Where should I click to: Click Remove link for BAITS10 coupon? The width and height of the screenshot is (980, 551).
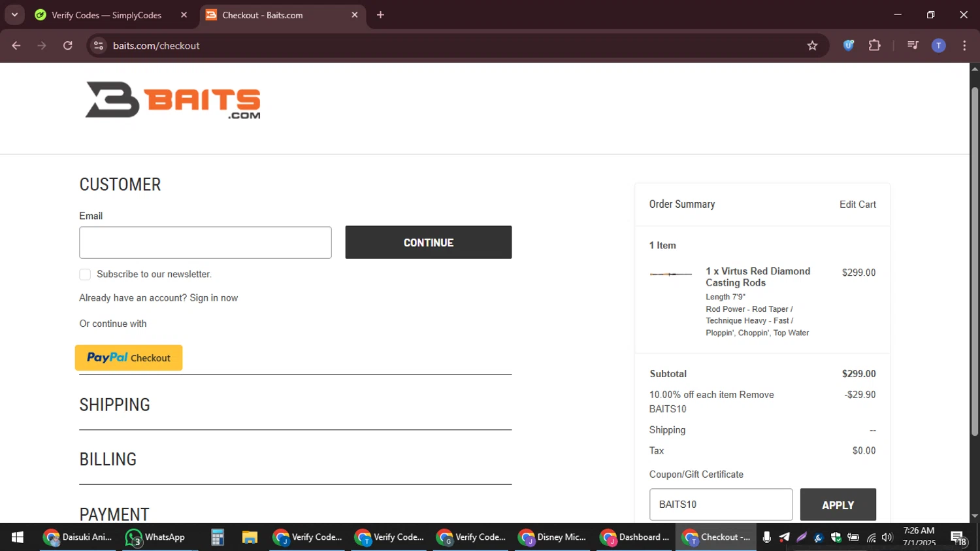tap(757, 395)
